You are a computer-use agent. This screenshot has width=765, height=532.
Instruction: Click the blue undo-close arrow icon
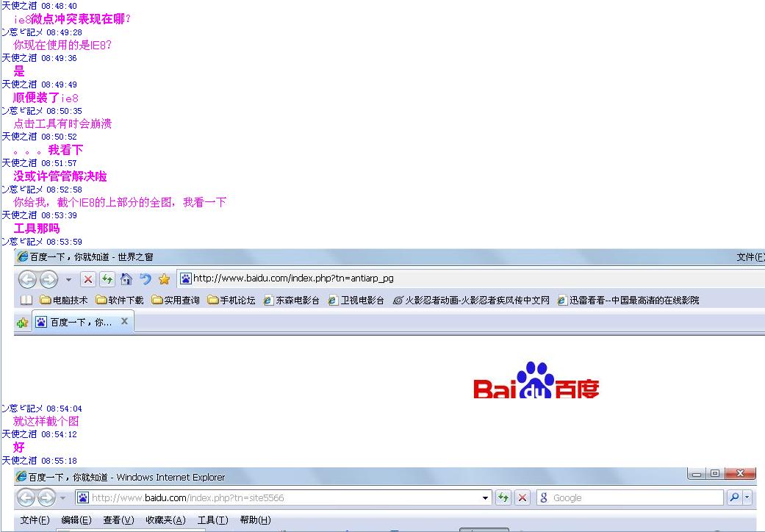pos(146,279)
